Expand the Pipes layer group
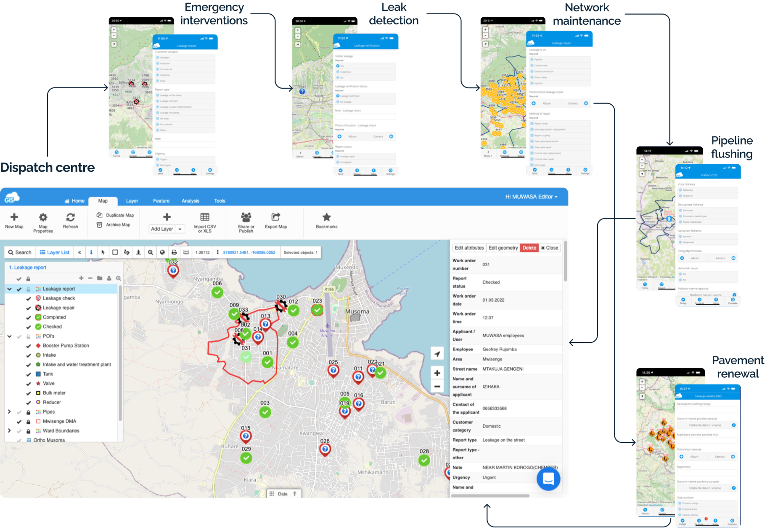This screenshot has width=770, height=532. tap(9, 412)
